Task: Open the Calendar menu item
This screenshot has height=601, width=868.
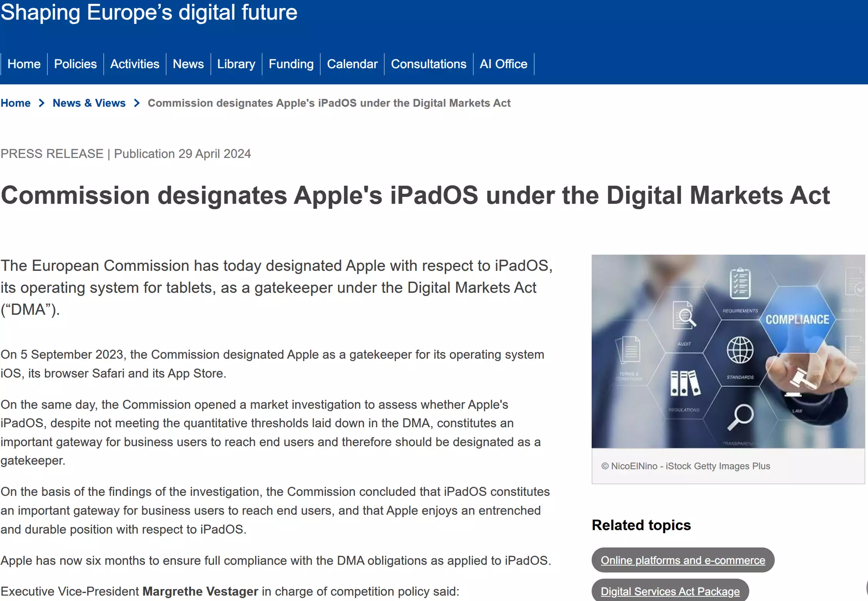Action: tap(352, 64)
